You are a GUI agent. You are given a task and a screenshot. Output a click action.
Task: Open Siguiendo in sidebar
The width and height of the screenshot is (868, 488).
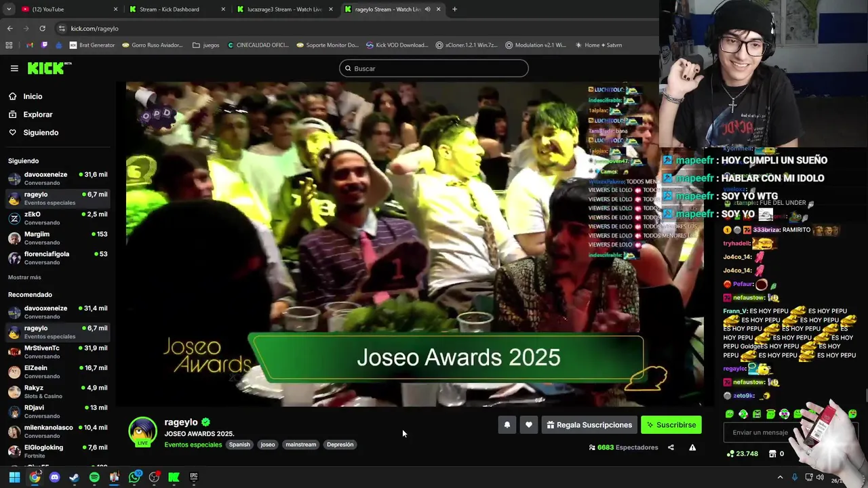pyautogui.click(x=41, y=133)
